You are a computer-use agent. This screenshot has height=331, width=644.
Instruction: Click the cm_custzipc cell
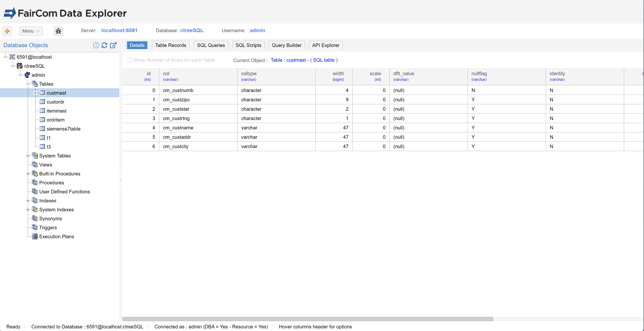pyautogui.click(x=198, y=99)
